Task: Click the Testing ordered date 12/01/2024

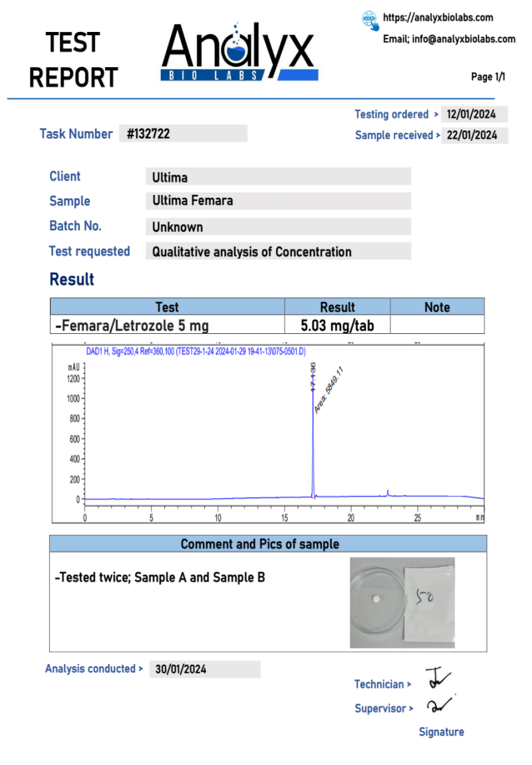Action: pos(474,114)
